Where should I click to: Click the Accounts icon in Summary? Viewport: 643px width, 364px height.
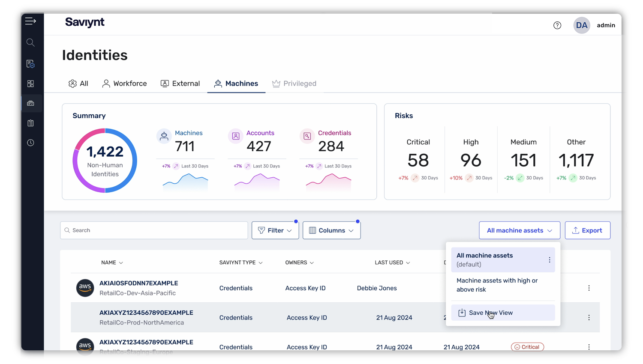coord(235,136)
